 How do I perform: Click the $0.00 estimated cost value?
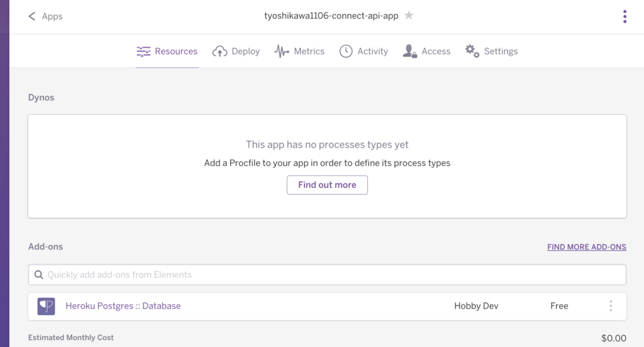[x=614, y=338]
